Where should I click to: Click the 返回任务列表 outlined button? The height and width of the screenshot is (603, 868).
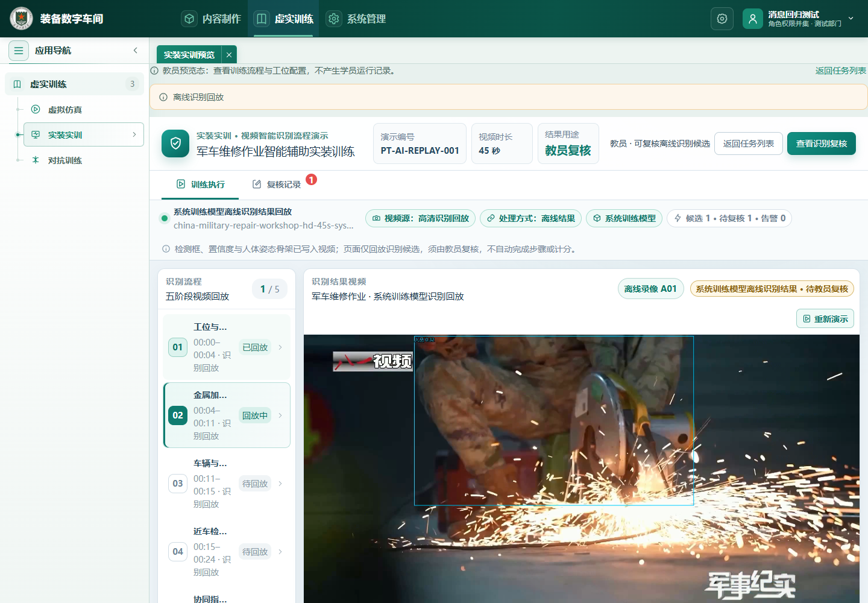749,144
